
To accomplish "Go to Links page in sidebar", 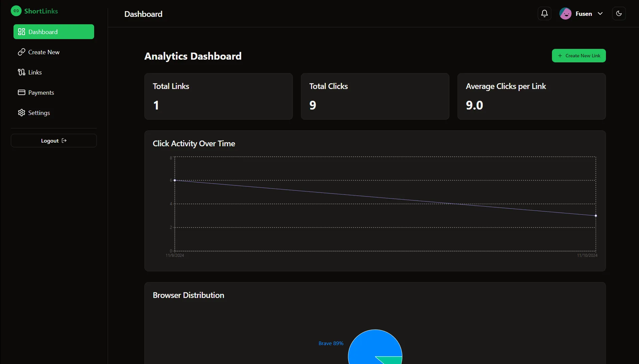I will (54, 72).
